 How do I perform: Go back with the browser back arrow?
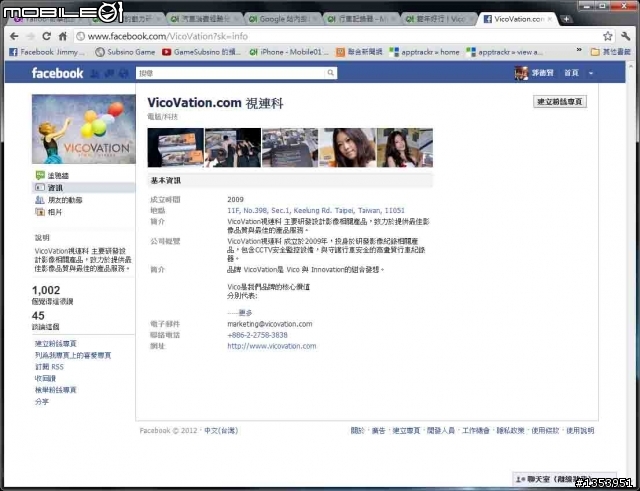click(x=14, y=36)
